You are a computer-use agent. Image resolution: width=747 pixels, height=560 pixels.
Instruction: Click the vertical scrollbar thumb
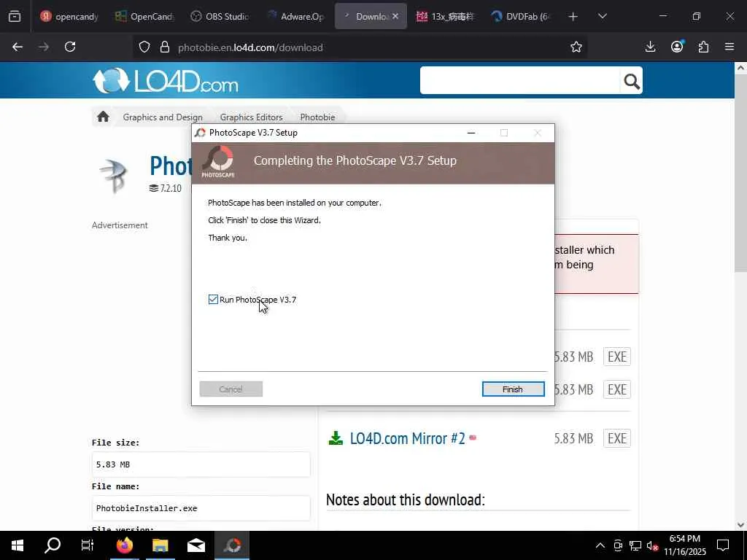point(740,173)
